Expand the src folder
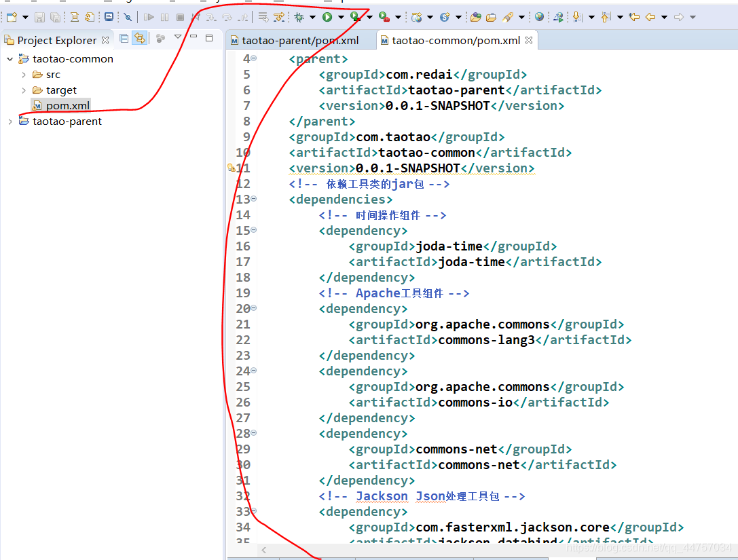 point(24,75)
